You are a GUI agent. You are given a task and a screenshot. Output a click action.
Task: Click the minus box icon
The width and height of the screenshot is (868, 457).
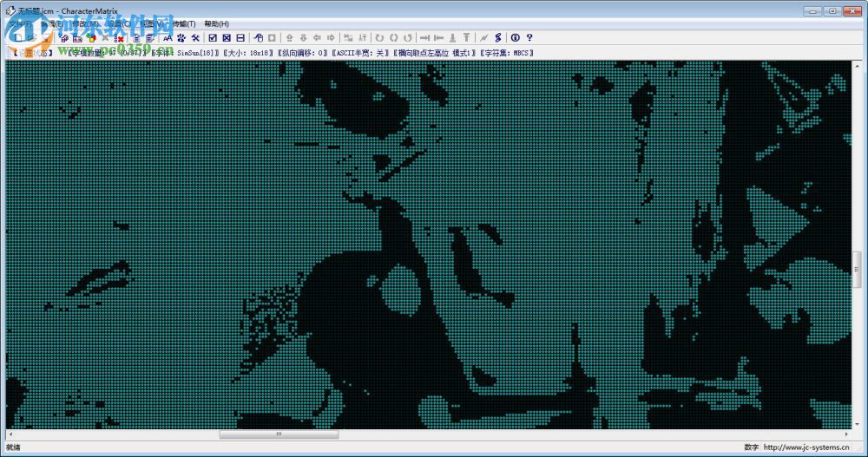pyautogui.click(x=240, y=37)
